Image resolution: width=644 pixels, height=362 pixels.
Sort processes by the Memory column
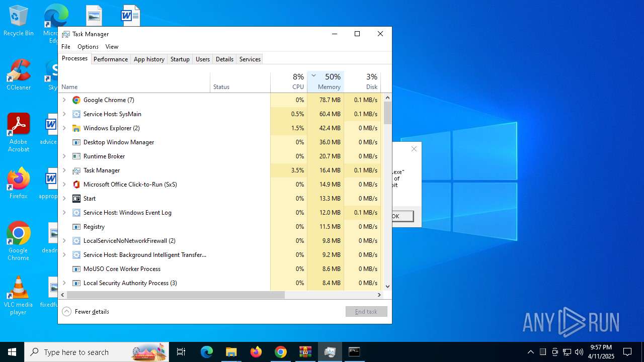326,82
